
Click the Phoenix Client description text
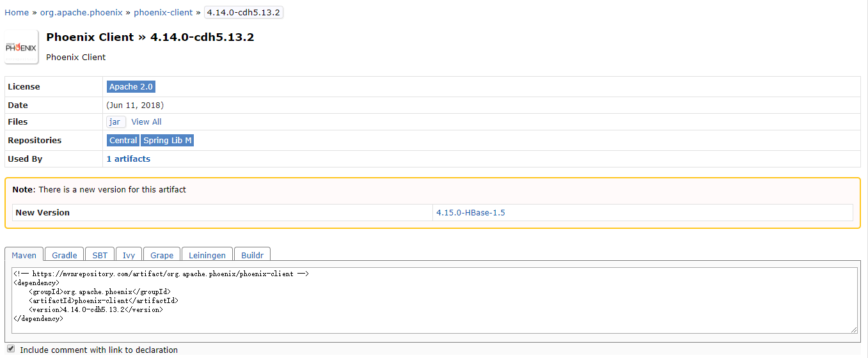75,57
